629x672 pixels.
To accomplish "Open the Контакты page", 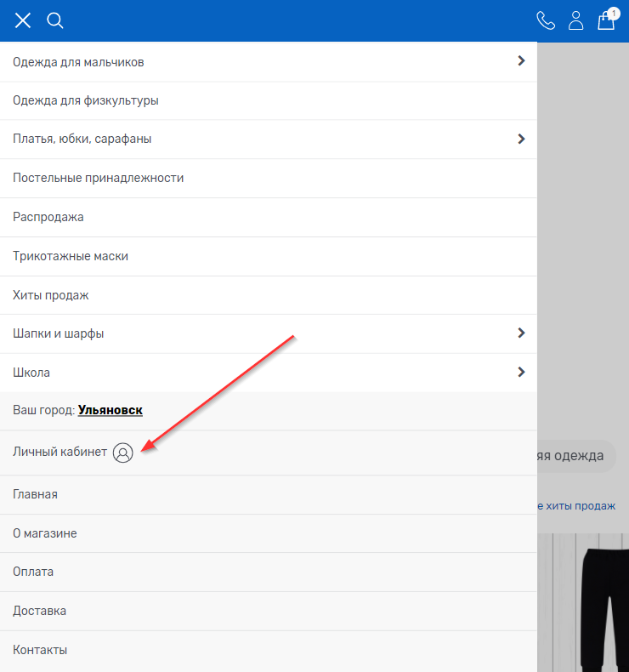I will click(40, 650).
